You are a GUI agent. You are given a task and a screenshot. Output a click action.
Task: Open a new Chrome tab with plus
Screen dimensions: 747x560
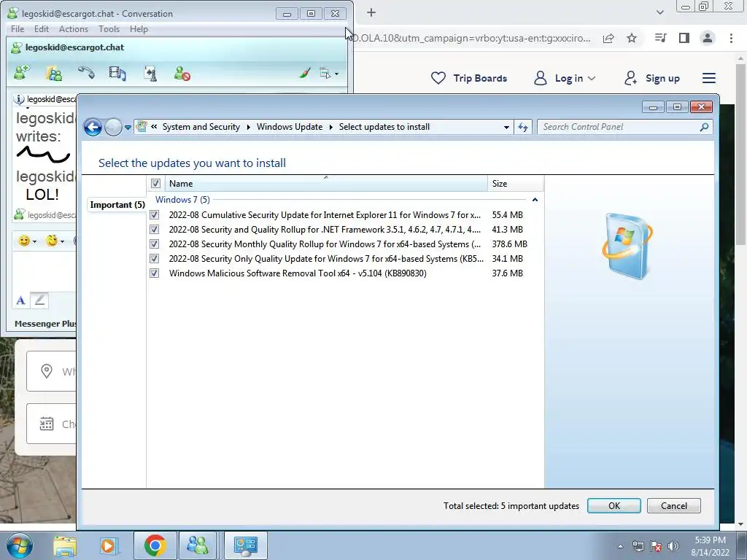click(x=371, y=13)
